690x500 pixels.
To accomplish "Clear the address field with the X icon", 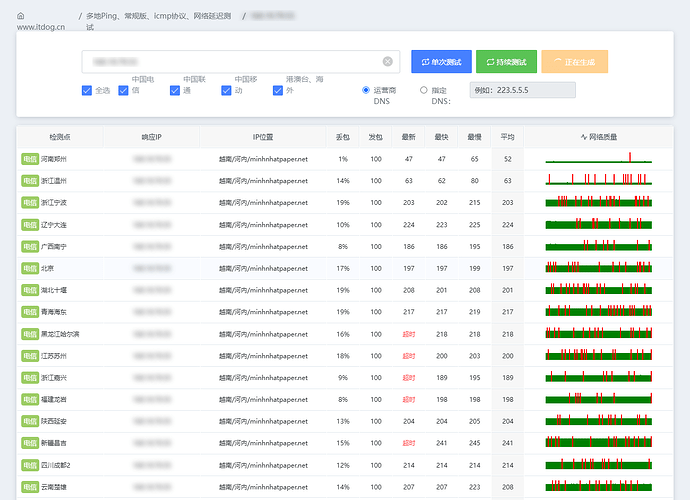I will (x=387, y=62).
